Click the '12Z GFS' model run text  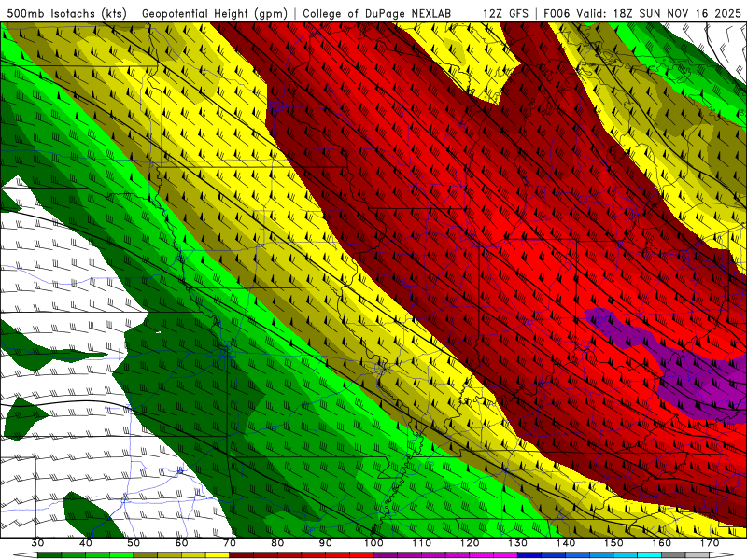tap(505, 13)
